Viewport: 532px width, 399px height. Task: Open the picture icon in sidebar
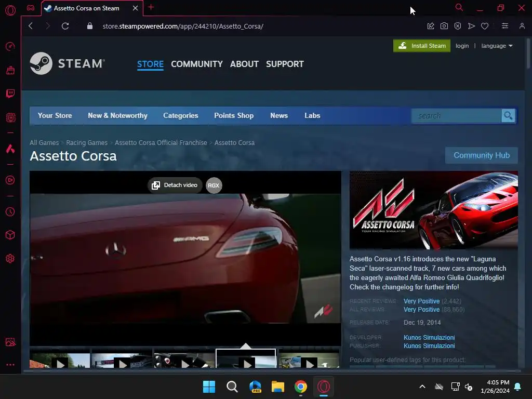click(10, 342)
